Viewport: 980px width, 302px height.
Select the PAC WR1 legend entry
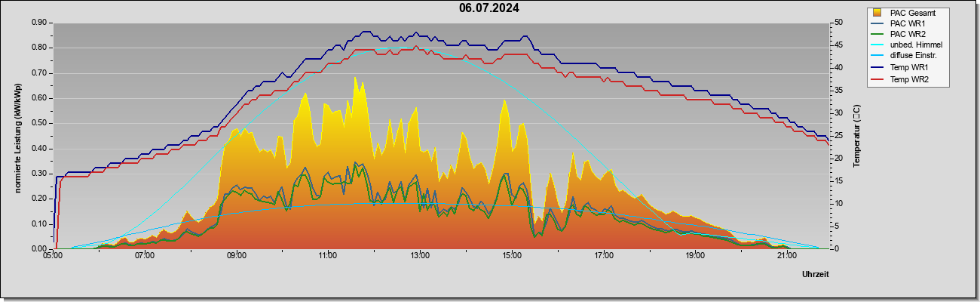908,23
